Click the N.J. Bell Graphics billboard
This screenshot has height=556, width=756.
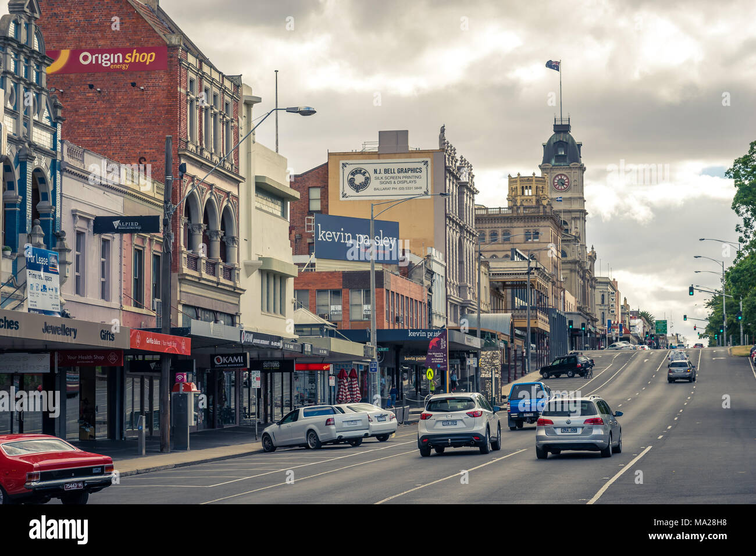point(385,179)
